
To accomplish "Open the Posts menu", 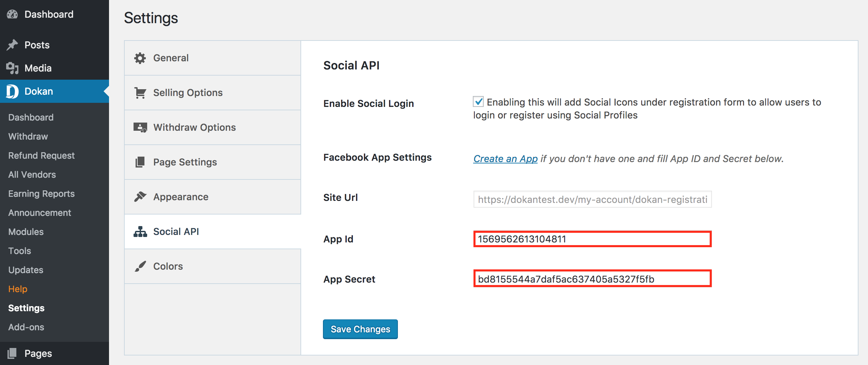I will point(55,45).
